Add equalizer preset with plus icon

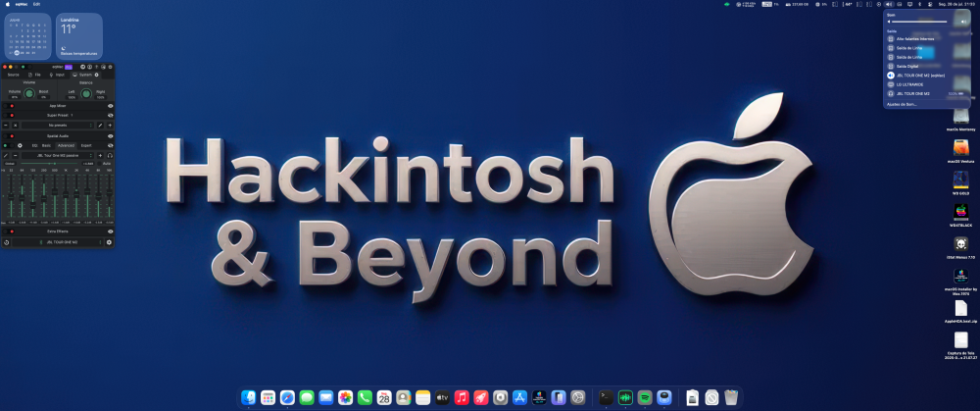[100, 155]
